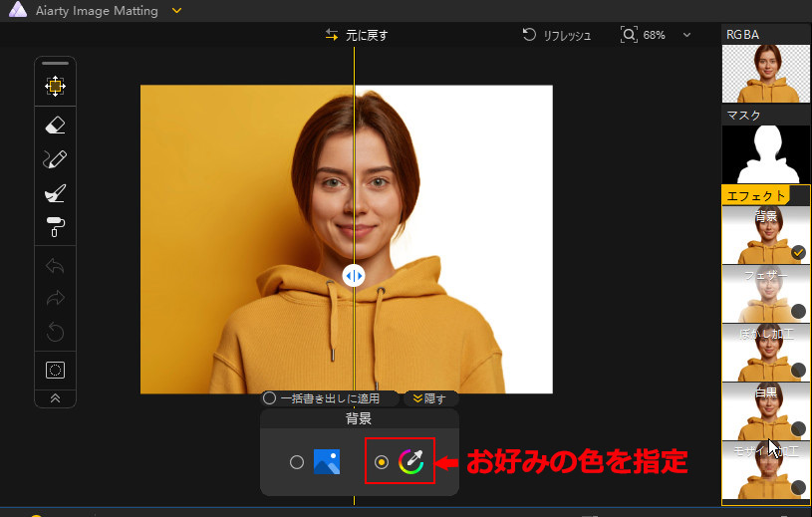Click the redo arrow icon
Viewport: 812px width, 517px height.
coord(55,299)
